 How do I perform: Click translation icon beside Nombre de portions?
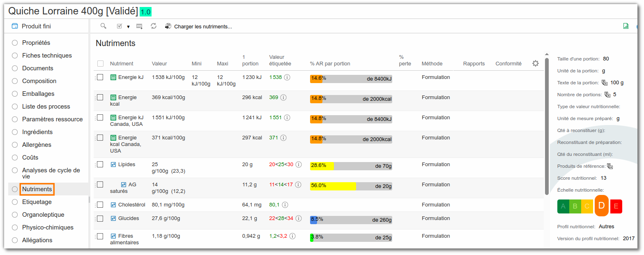[607, 95]
